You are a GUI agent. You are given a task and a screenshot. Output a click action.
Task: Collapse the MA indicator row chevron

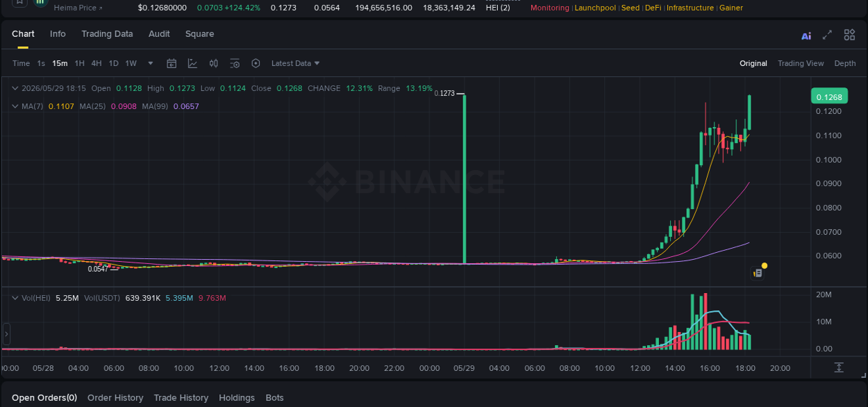click(x=15, y=106)
